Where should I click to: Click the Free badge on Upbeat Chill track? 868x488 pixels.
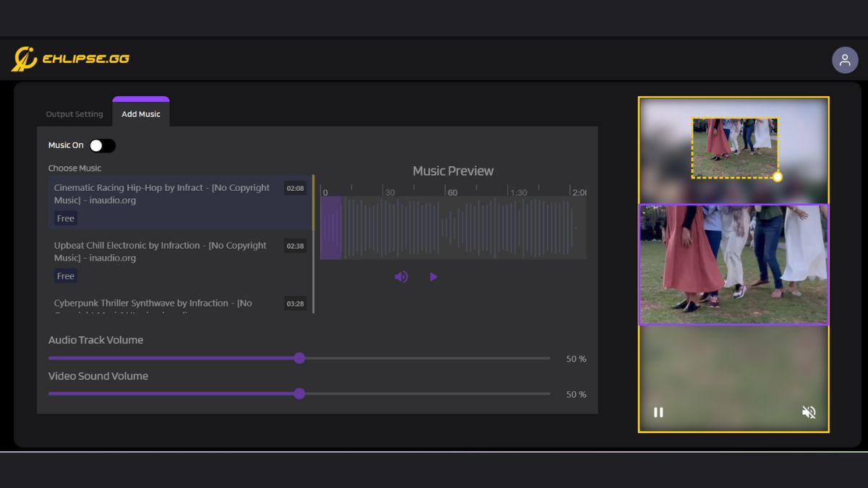[x=65, y=276]
